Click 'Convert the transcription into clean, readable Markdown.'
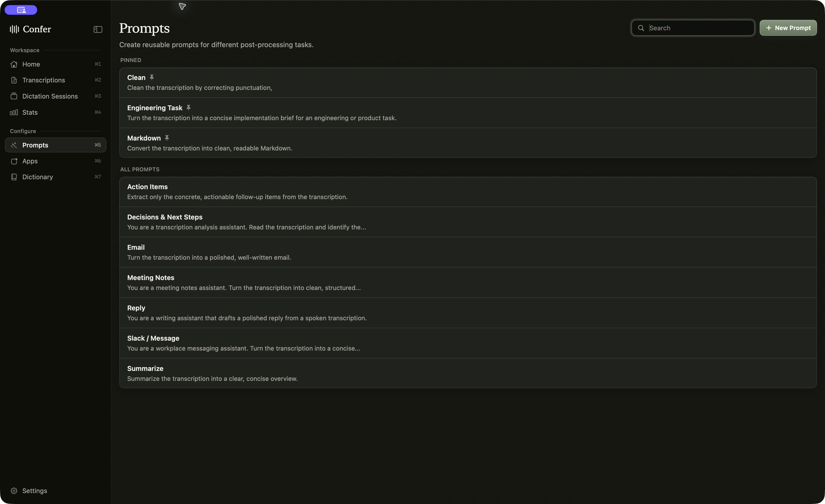 pos(209,148)
